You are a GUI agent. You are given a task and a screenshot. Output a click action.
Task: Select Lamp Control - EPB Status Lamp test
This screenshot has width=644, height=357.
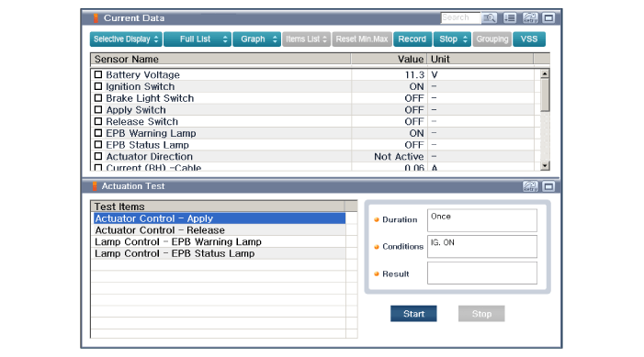(x=220, y=253)
